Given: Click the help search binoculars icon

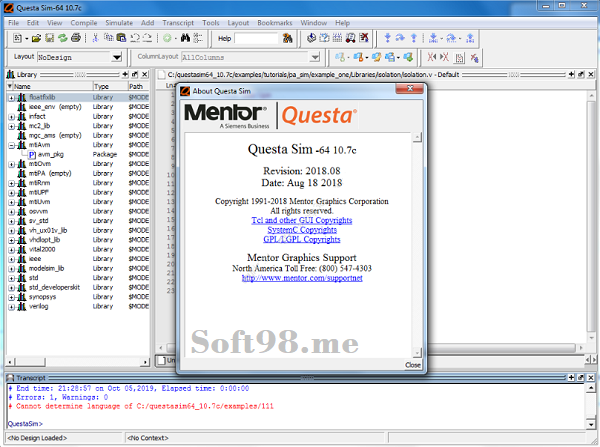Looking at the screenshot, I should pyautogui.click(x=287, y=38).
